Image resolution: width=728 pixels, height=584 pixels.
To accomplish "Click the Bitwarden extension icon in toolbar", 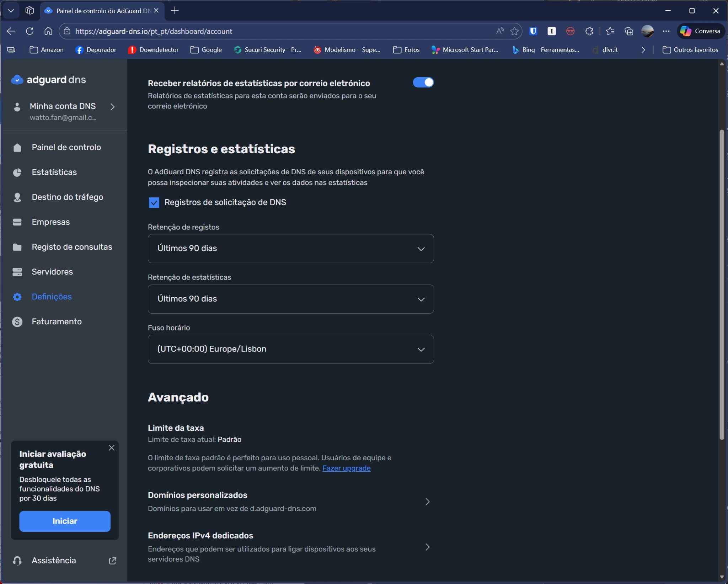I will (533, 31).
